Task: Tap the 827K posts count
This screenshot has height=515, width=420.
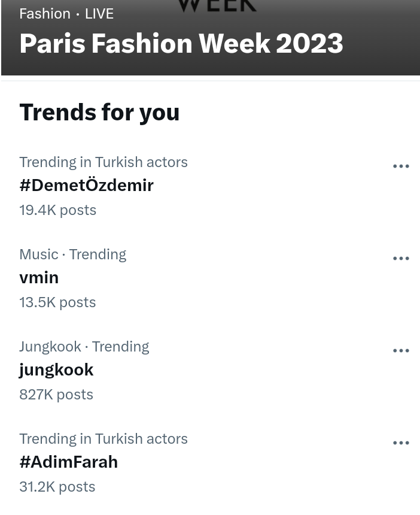Action: pyautogui.click(x=56, y=395)
